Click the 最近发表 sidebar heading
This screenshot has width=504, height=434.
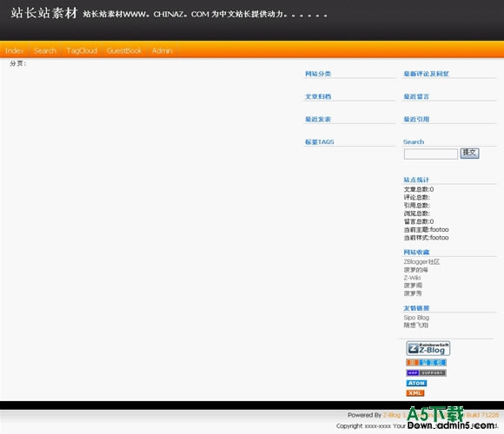coord(318,119)
